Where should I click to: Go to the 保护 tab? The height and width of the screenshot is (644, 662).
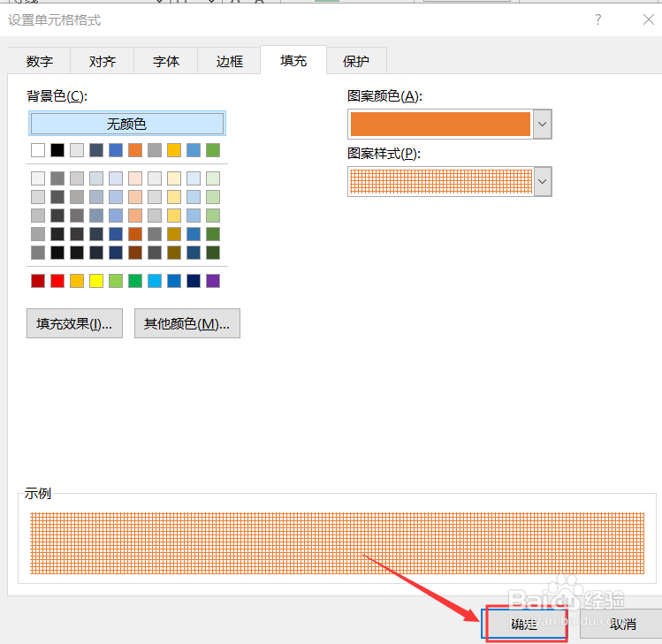[x=356, y=61]
